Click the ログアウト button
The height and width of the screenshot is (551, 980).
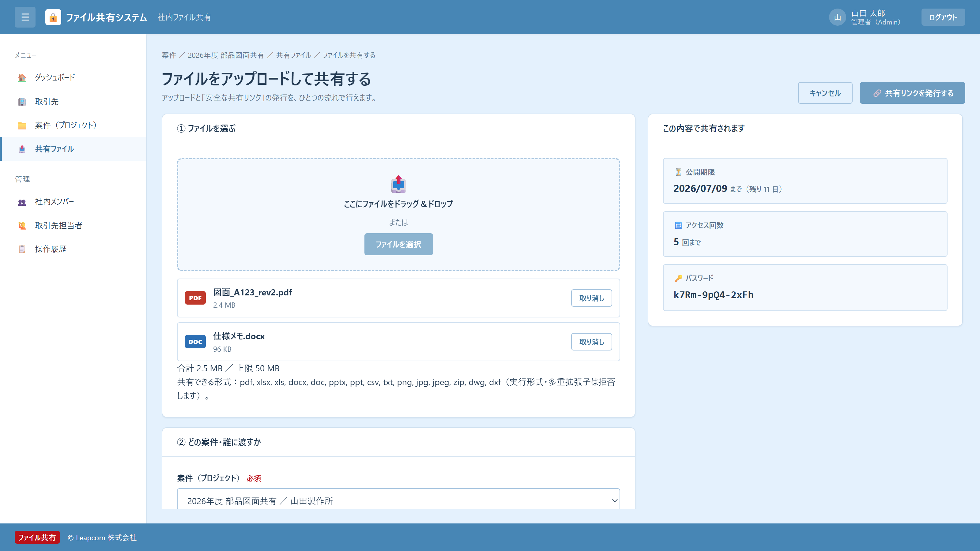[943, 17]
